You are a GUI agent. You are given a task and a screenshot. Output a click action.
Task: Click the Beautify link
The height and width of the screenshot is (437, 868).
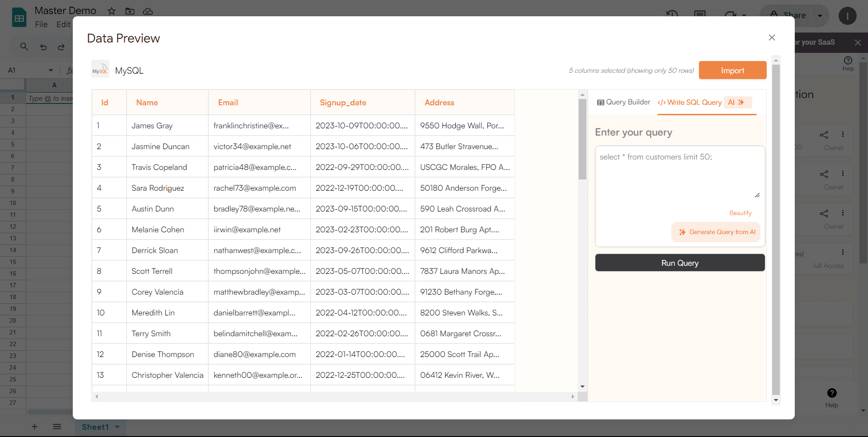pos(741,213)
